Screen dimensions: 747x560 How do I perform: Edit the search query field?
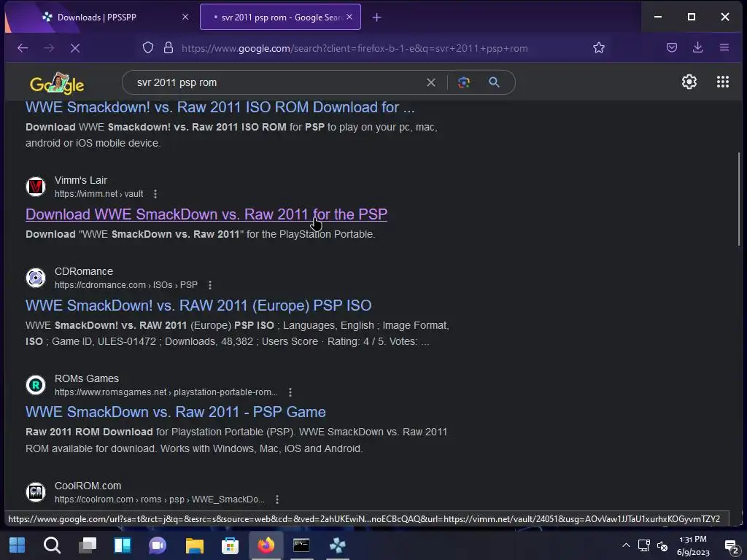click(276, 82)
